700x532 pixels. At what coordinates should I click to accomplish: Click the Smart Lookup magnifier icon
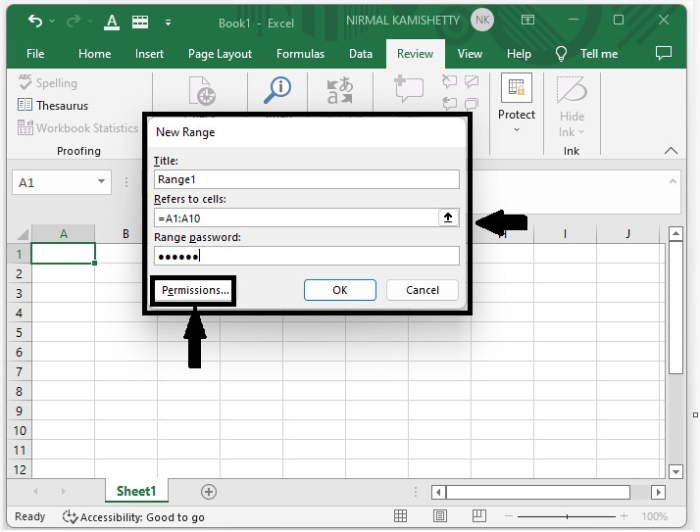click(277, 90)
